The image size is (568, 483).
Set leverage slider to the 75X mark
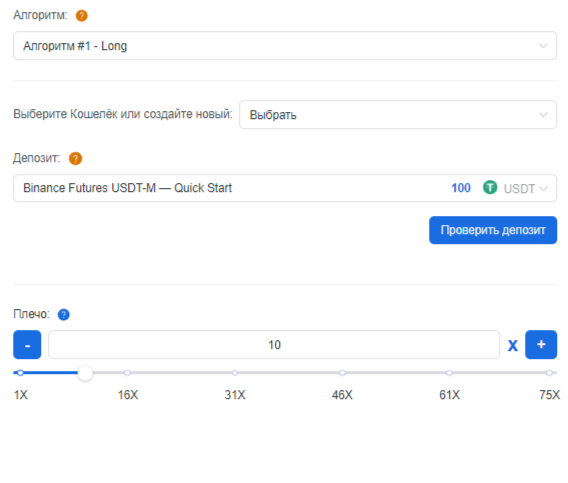(x=550, y=373)
